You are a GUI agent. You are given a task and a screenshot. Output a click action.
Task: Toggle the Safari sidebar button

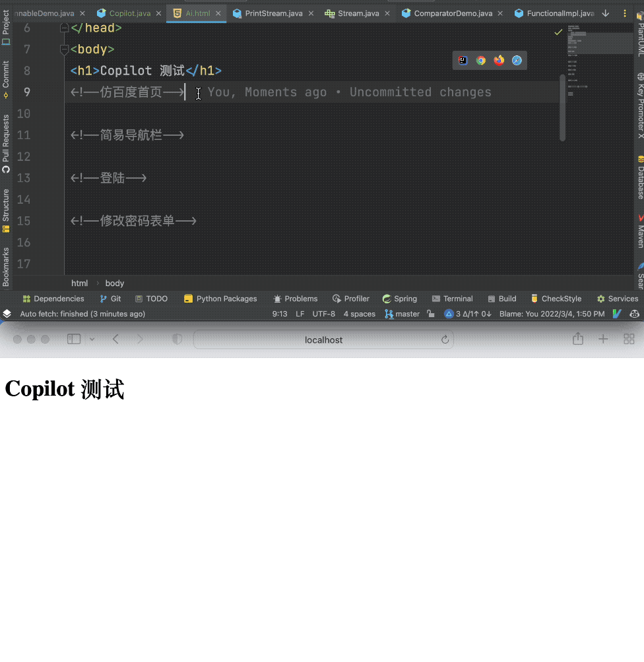pos(74,339)
